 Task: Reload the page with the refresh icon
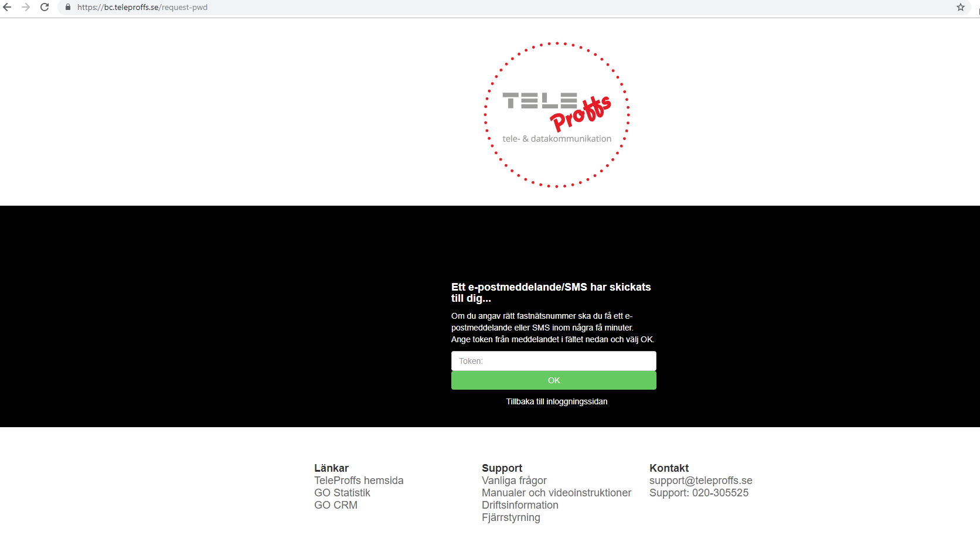click(45, 7)
